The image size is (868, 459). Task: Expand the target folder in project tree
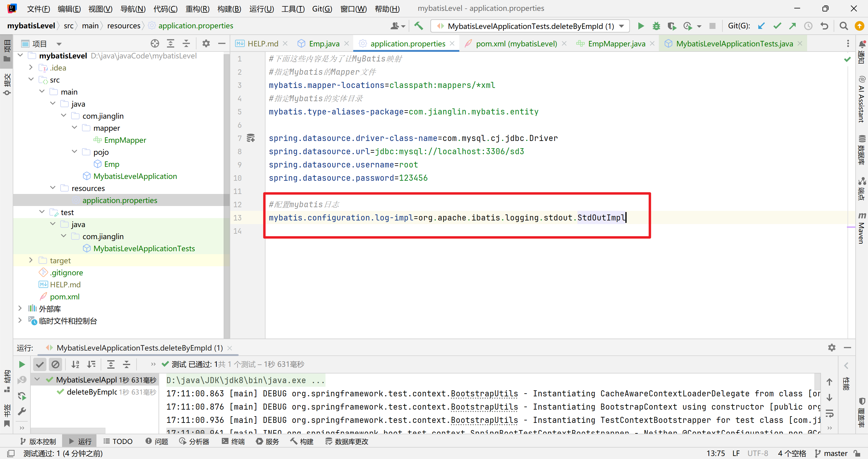pyautogui.click(x=31, y=260)
